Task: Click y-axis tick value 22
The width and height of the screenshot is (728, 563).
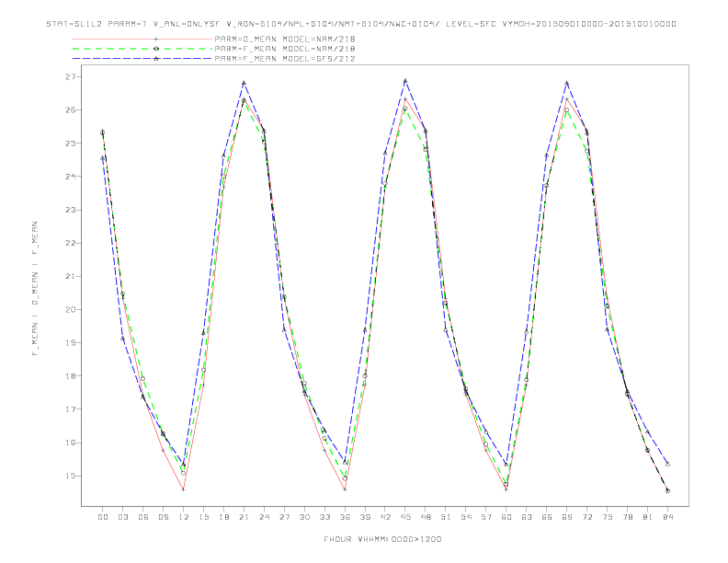Action: coord(70,243)
